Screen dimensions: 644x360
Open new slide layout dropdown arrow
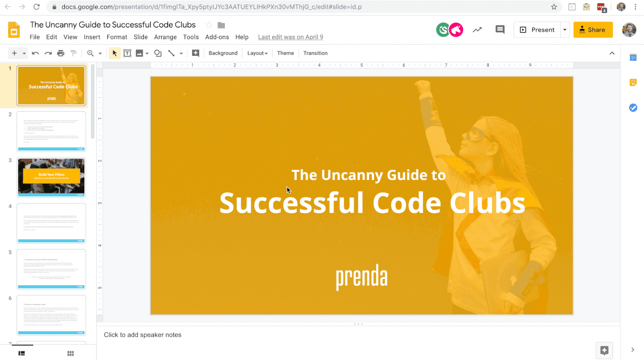tap(24, 53)
